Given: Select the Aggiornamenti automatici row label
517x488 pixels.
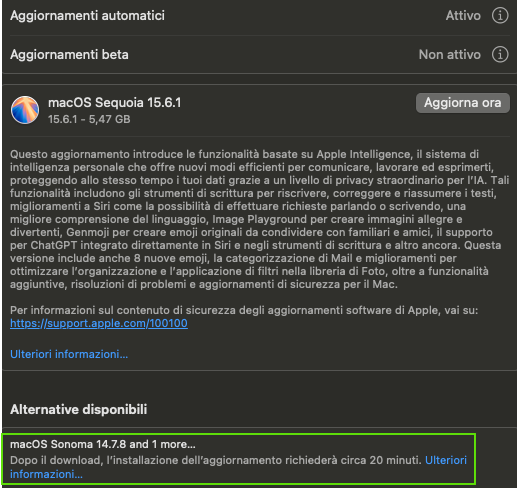Looking at the screenshot, I should [87, 16].
